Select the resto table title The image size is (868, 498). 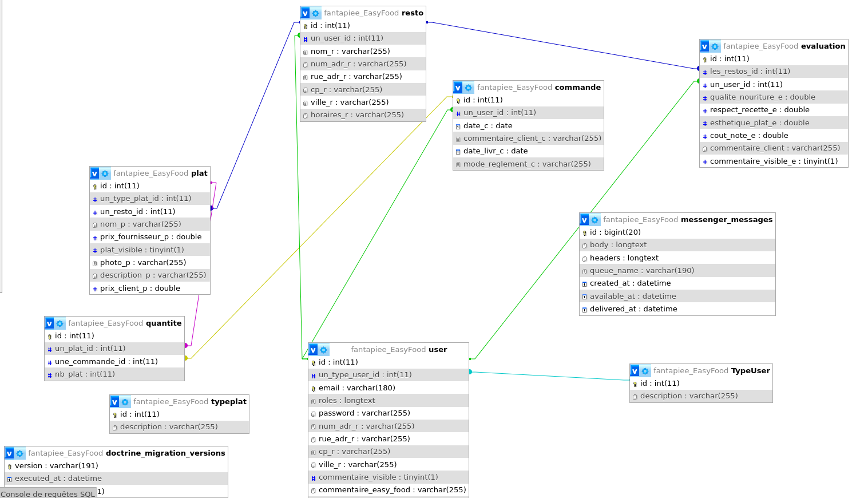click(374, 13)
